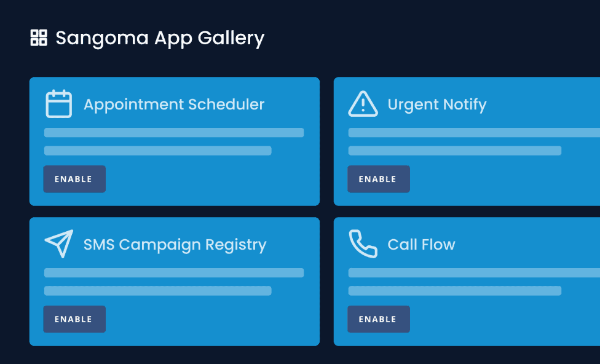This screenshot has width=600, height=364.
Task: Click first description line under SMS Campaign Registry
Action: click(x=174, y=273)
